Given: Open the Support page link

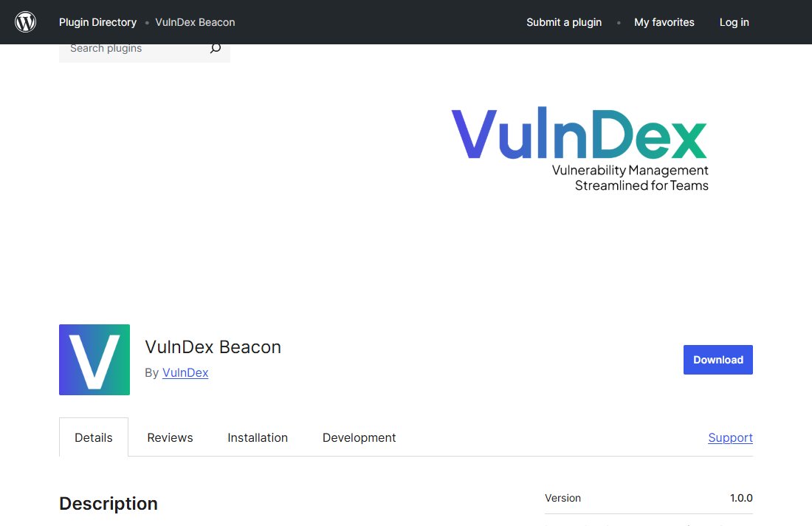Looking at the screenshot, I should (x=730, y=437).
